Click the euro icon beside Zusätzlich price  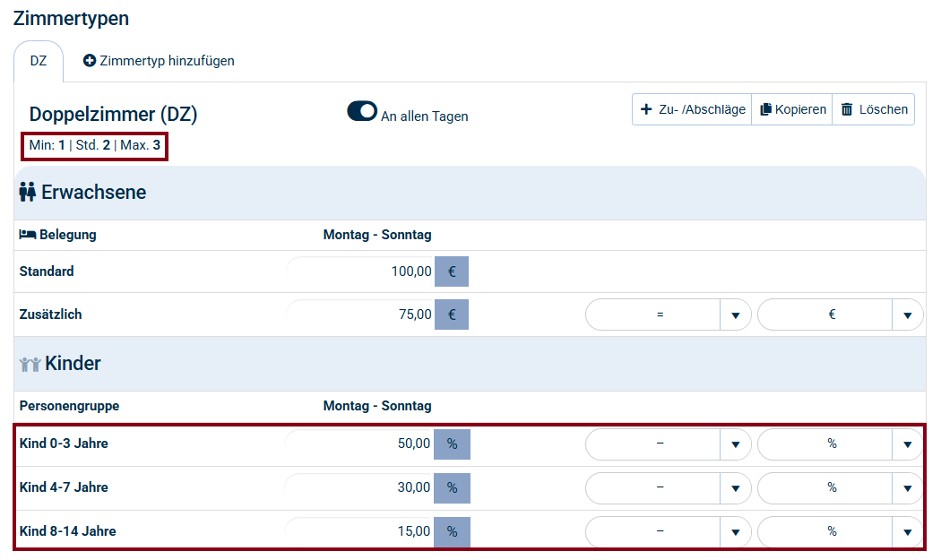[452, 314]
